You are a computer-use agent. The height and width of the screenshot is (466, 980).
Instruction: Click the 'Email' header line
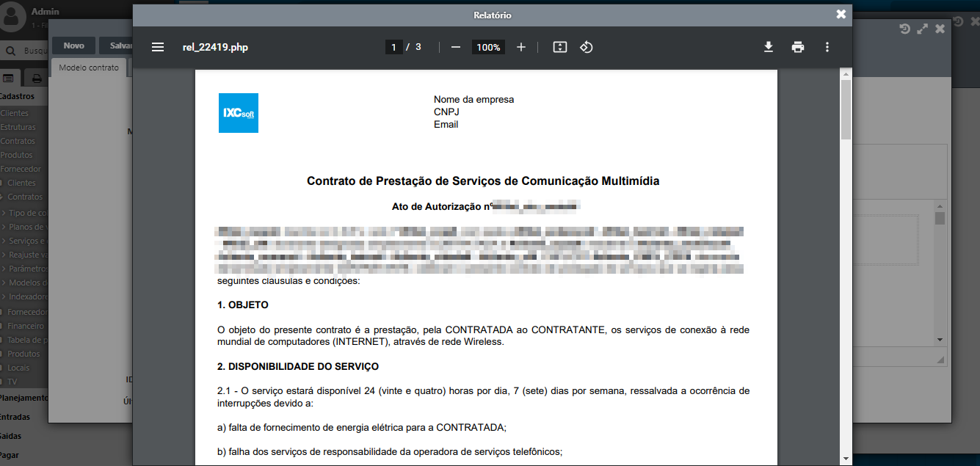446,124
